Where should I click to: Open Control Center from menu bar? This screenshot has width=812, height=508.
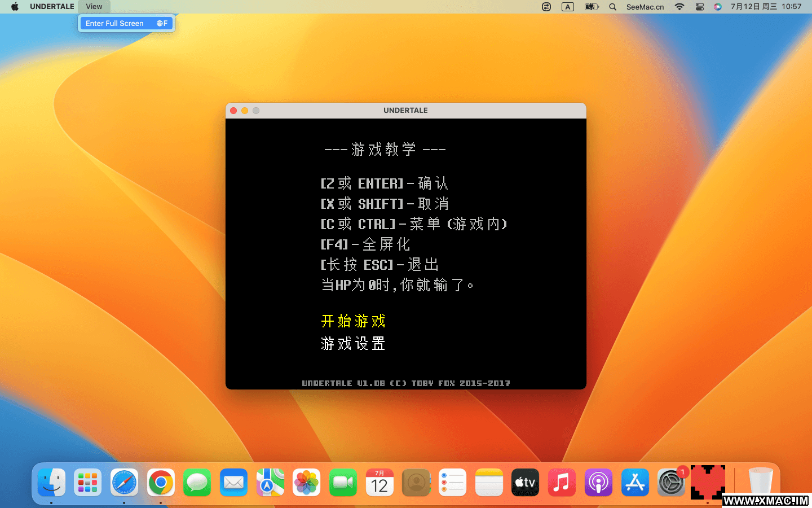pos(699,7)
